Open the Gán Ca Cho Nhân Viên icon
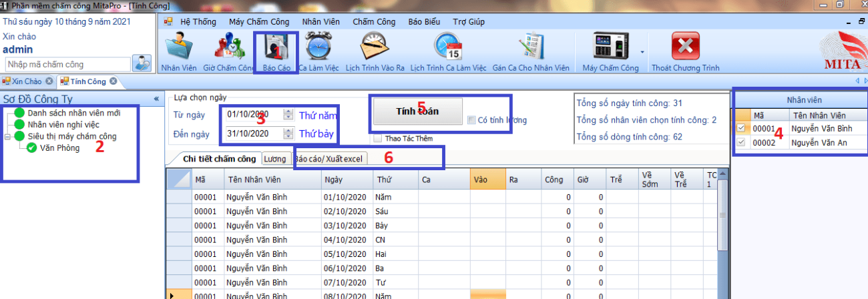This screenshot has height=299, width=868. [531, 47]
